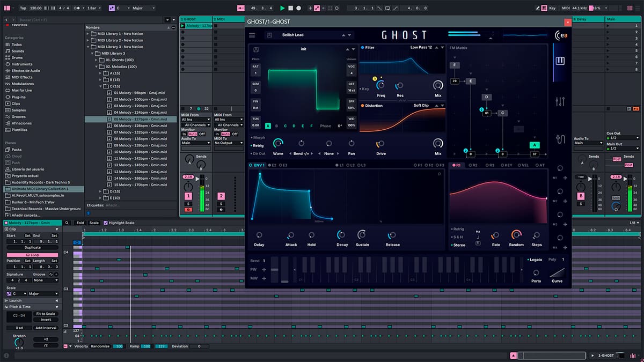Select oscillator tab B

pos(276,126)
